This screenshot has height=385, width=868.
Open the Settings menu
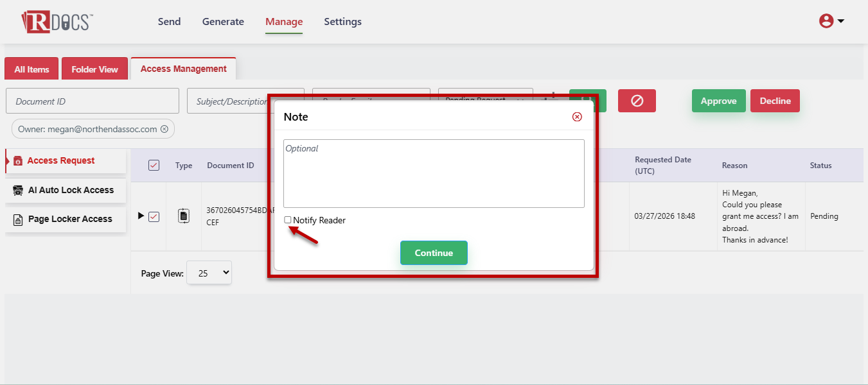pos(342,22)
